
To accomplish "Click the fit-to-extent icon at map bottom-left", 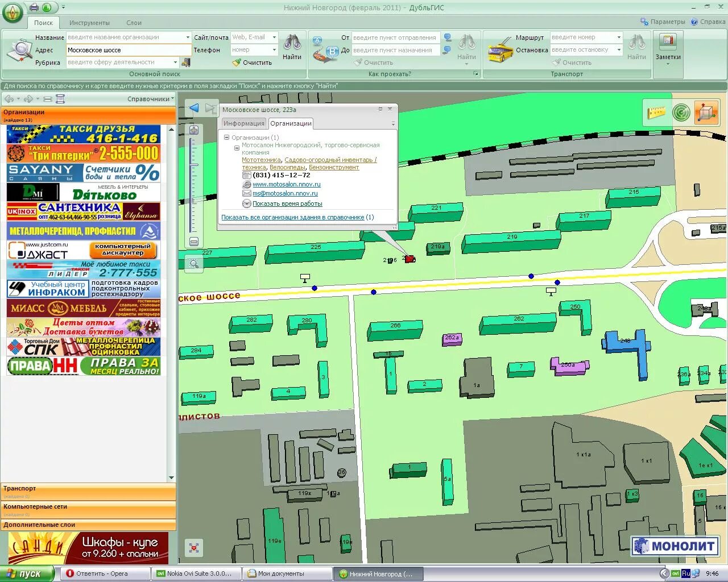I will [x=194, y=548].
